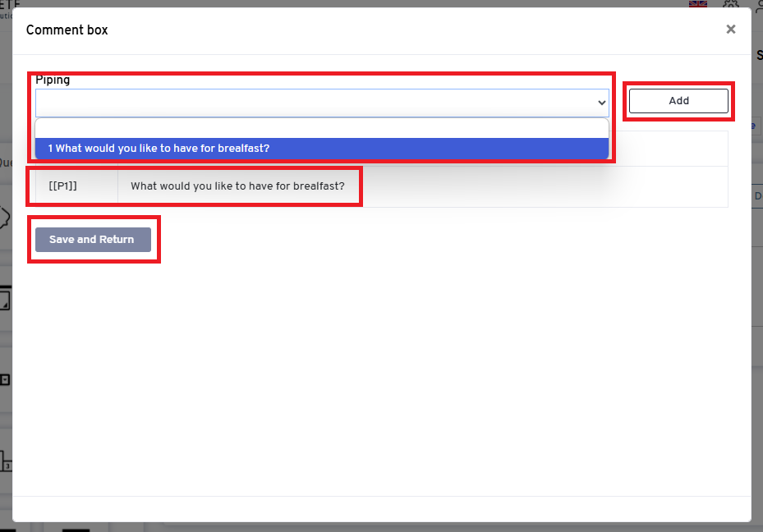Click the breakfast question text in table row
Screen dimensions: 763x532
coord(237,186)
